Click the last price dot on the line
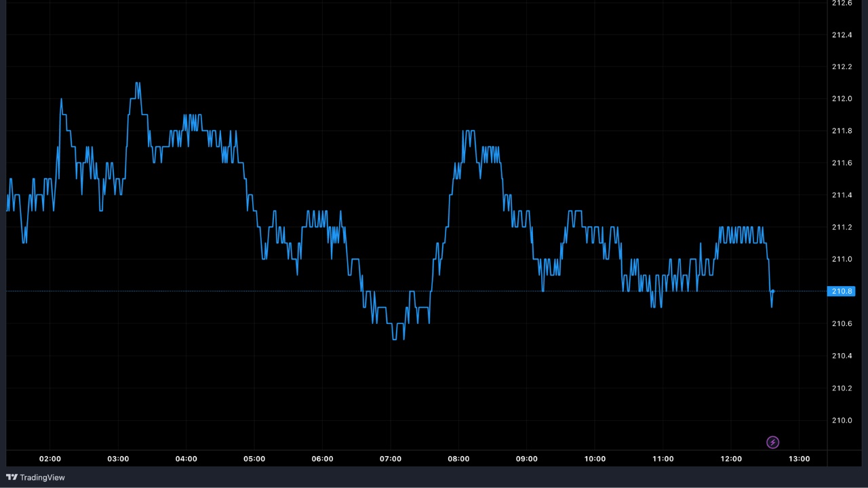868x488 pixels. point(772,291)
